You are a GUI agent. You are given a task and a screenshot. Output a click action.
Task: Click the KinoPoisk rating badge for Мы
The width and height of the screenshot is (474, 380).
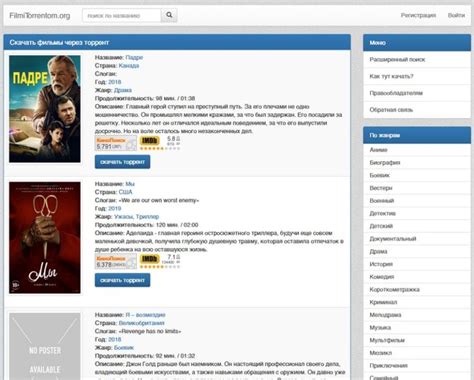coord(116,261)
